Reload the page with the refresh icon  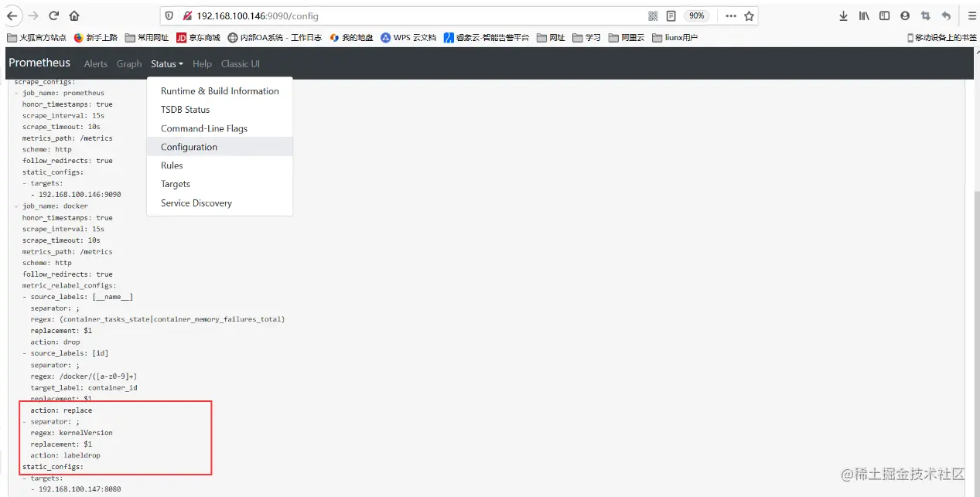click(x=53, y=15)
